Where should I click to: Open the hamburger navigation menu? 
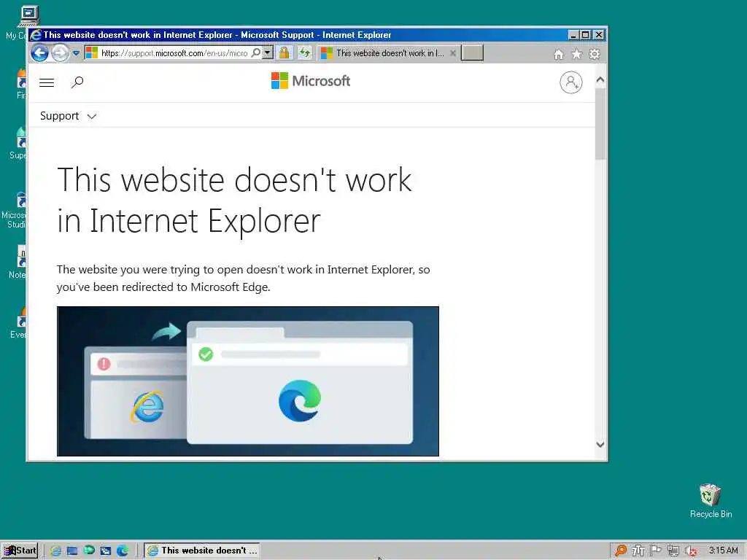click(x=47, y=82)
